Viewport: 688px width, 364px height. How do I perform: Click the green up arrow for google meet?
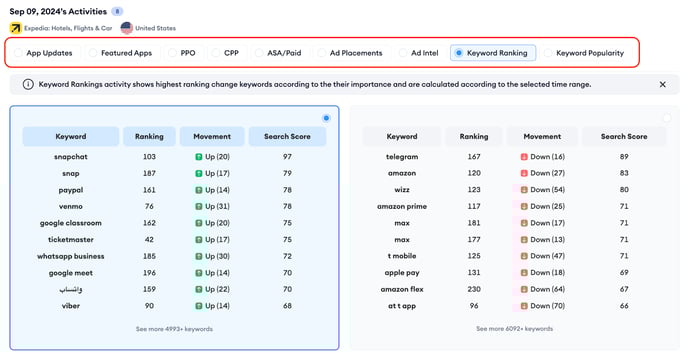coord(199,273)
